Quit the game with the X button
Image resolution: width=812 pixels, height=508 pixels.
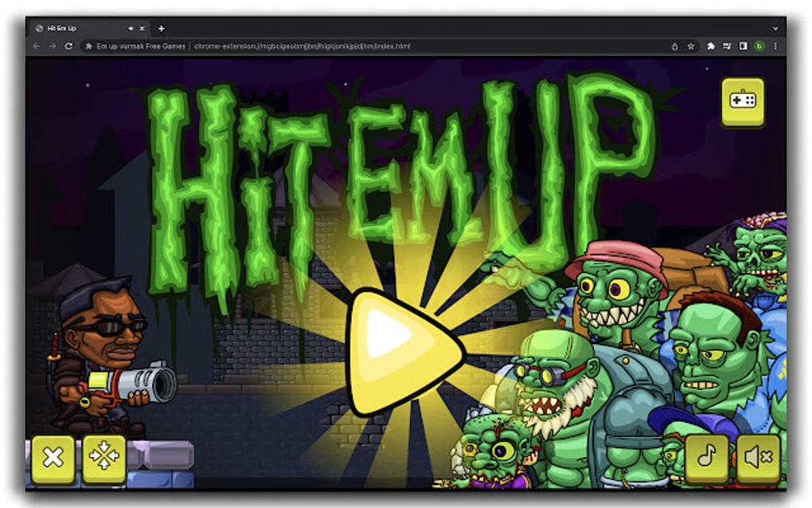coord(53,458)
